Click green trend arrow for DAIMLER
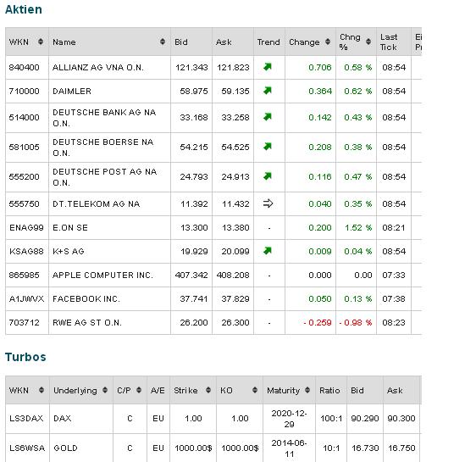The height and width of the screenshot is (462, 476). [268, 91]
